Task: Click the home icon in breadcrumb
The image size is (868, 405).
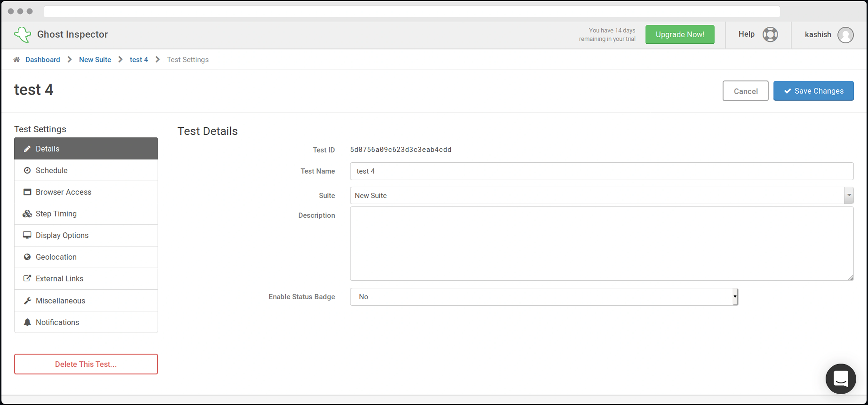Action: (16, 60)
